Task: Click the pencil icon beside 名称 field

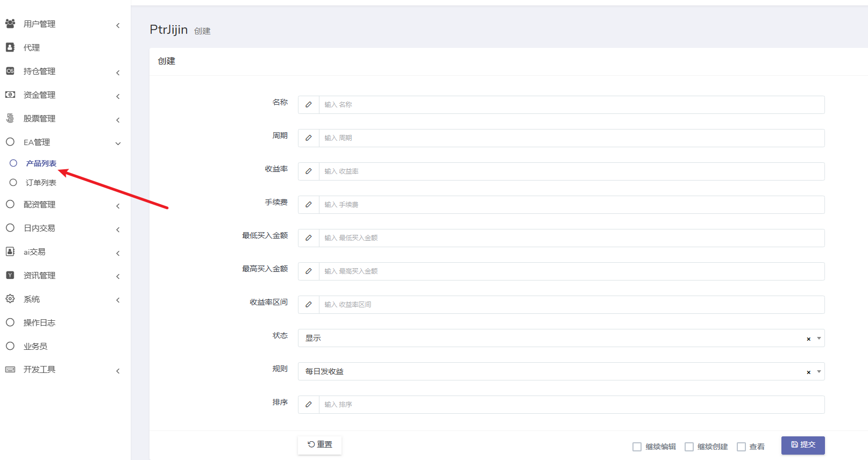Action: tap(309, 105)
